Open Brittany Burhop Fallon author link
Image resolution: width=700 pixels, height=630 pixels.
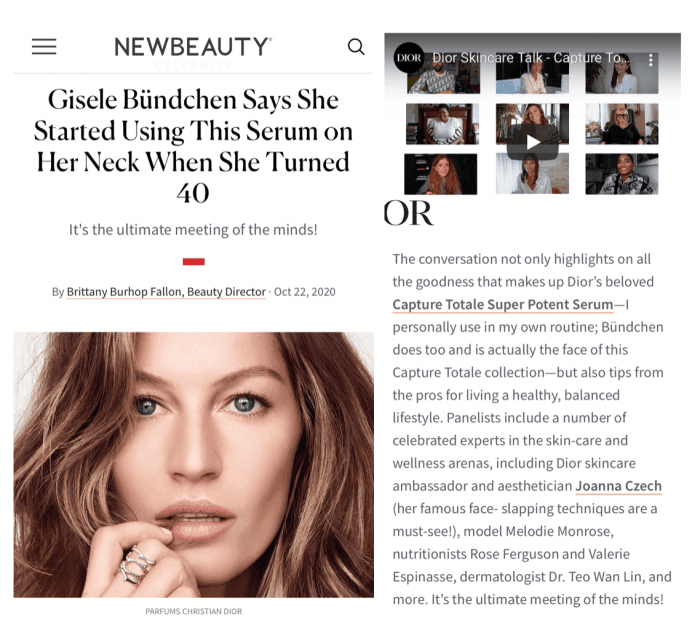point(166,292)
